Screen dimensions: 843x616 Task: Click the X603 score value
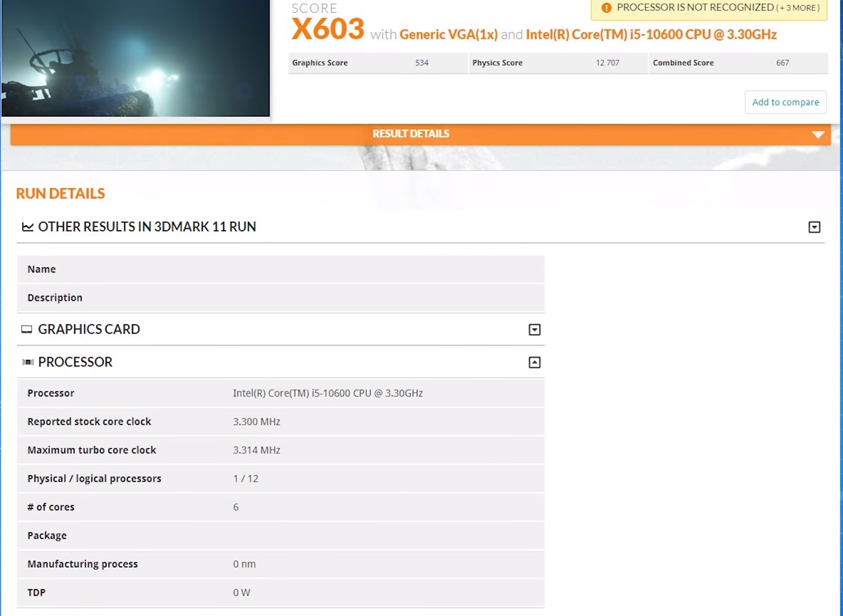[328, 31]
